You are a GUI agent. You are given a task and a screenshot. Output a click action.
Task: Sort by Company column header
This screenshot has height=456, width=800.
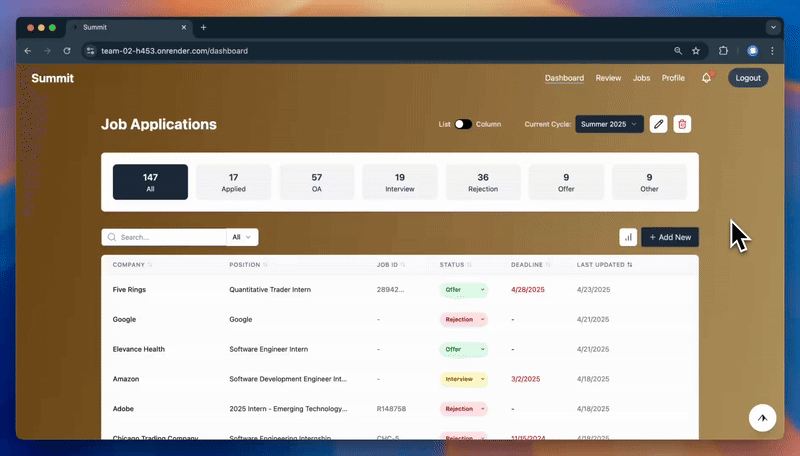[132, 265]
